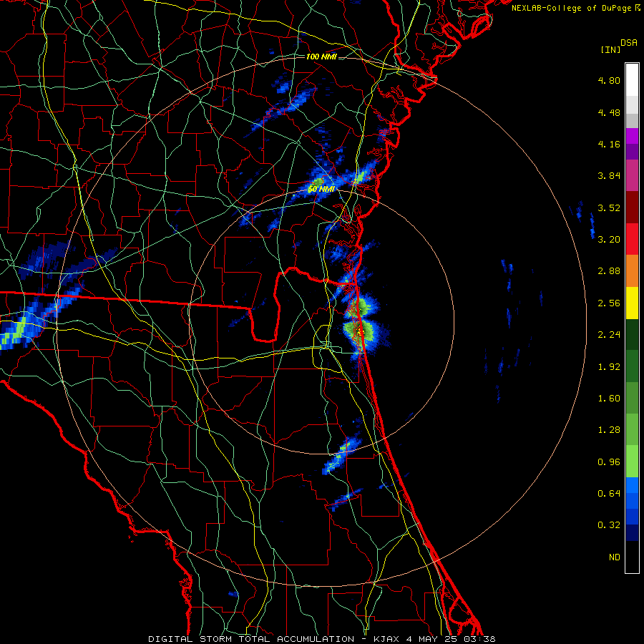644x644 pixels.
Task: Pick the pink legend swatch near 3.84
Action: [x=632, y=175]
